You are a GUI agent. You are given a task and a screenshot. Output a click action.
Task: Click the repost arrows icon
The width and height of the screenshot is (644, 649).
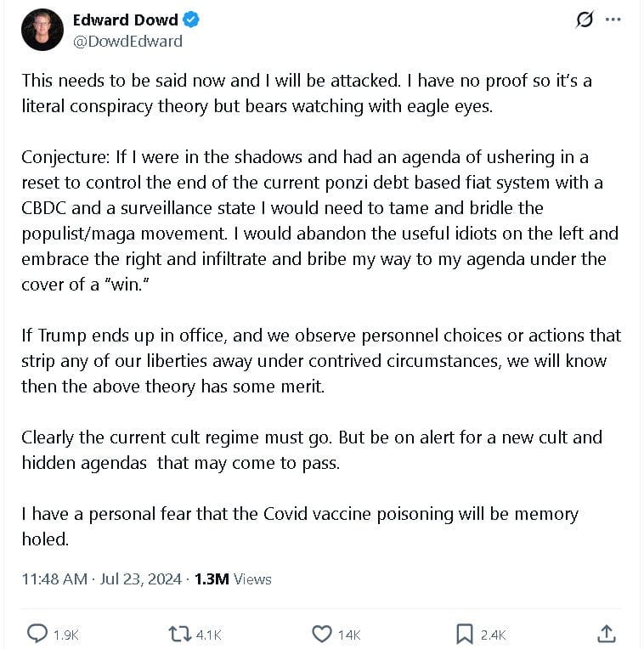[179, 634]
